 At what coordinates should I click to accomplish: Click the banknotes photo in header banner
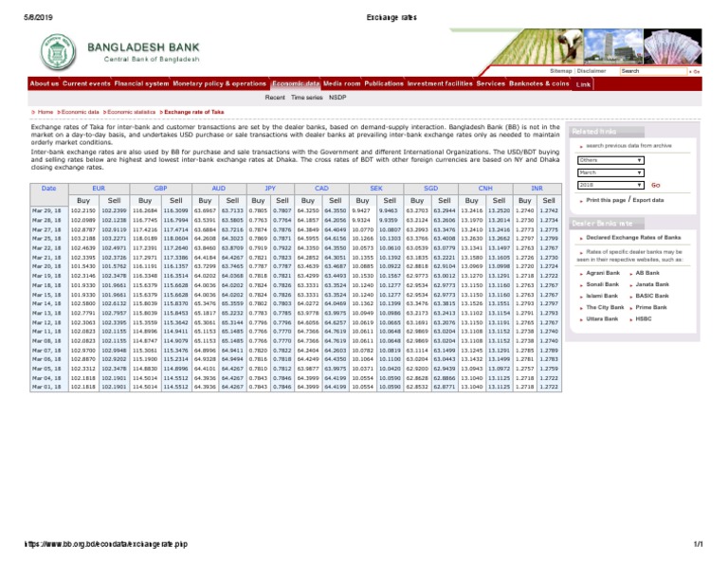click(x=673, y=46)
